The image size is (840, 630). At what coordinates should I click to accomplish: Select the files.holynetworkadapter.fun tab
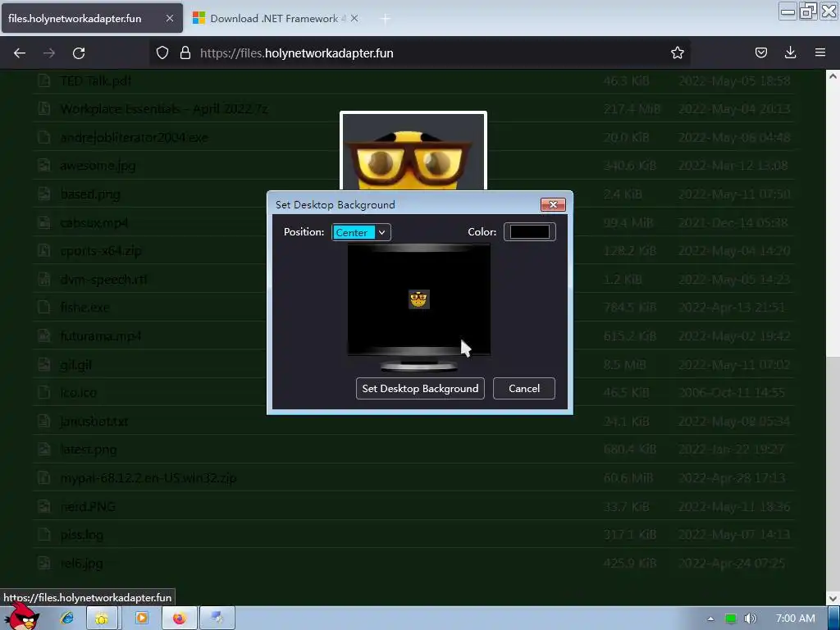92,18
